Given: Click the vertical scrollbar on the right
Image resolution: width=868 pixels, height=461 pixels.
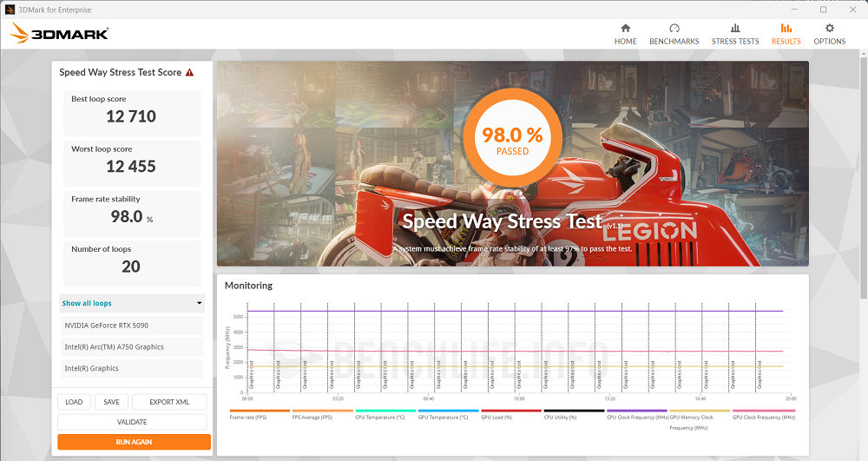Looking at the screenshot, I should [862, 174].
